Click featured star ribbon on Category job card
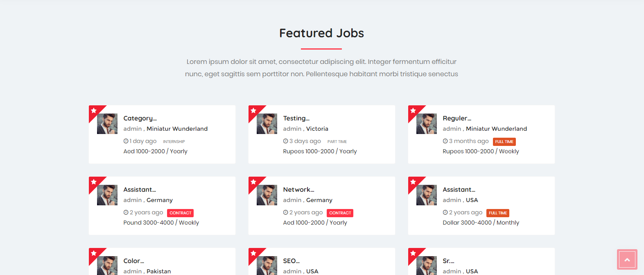 95,111
